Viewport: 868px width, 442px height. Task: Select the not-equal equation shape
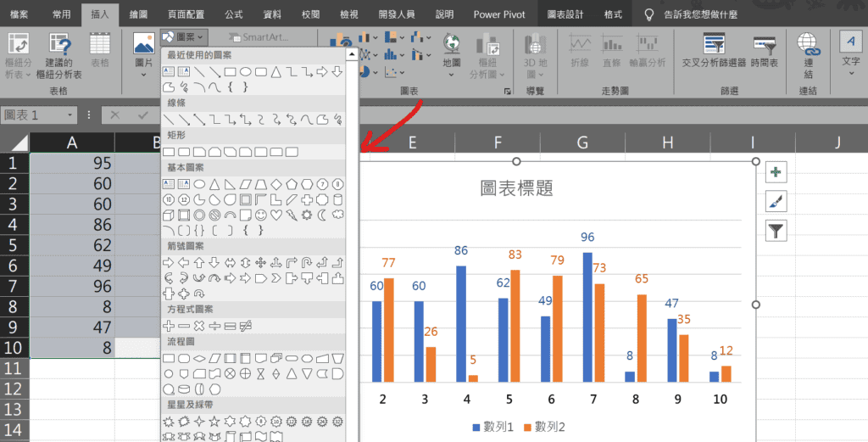246,327
